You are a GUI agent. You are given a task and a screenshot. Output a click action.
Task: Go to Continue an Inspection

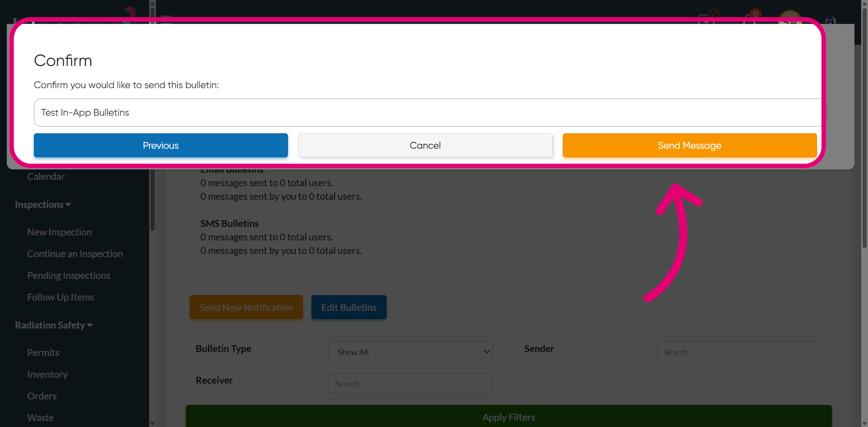[x=75, y=254]
